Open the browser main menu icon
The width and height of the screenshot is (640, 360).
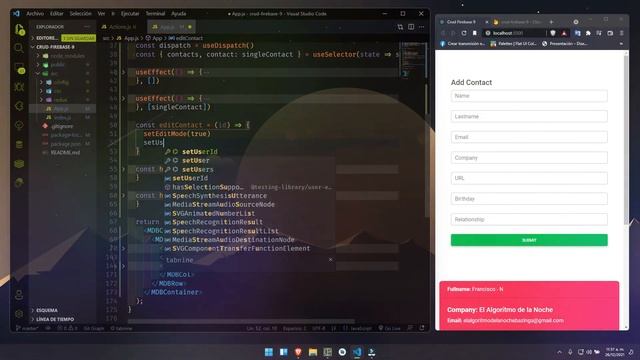(x=621, y=33)
